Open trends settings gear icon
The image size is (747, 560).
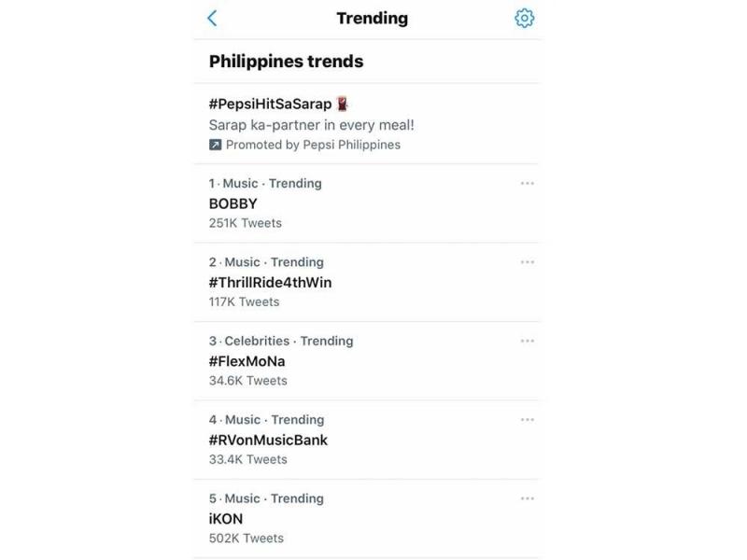(x=524, y=18)
